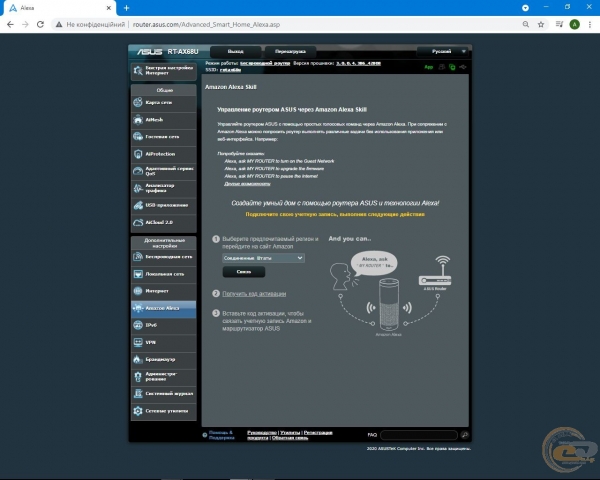Open Брандмауэр firewall settings
This screenshot has height=480, width=600.
click(x=164, y=359)
